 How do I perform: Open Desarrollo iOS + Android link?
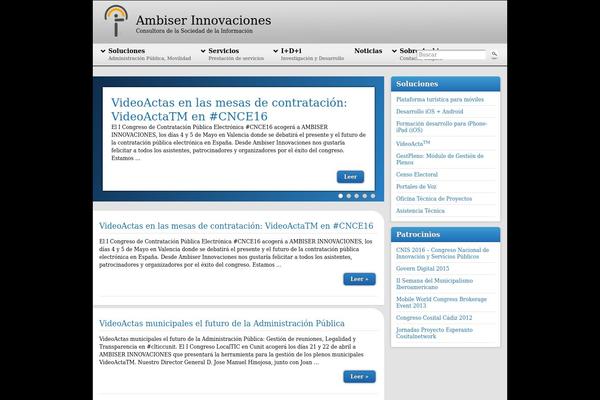pos(429,111)
